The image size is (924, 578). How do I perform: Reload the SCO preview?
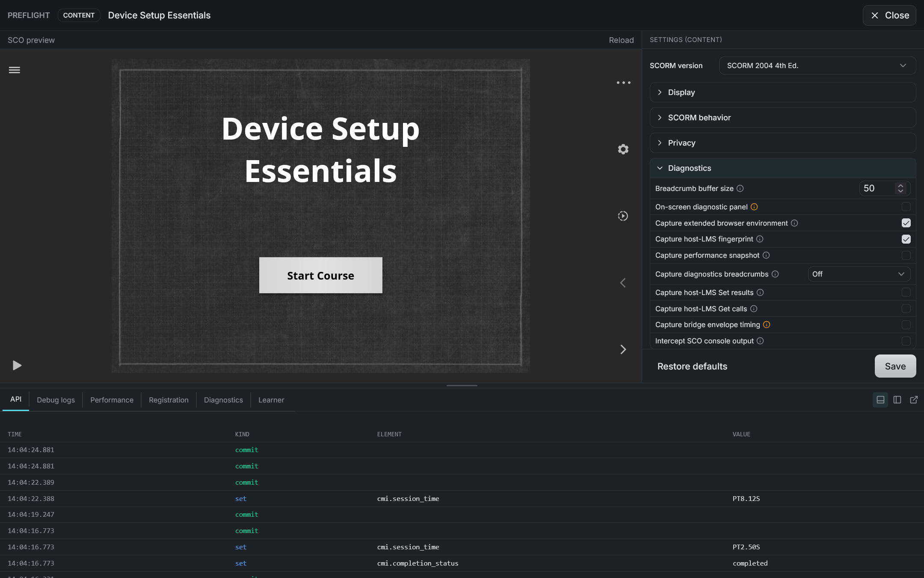pyautogui.click(x=621, y=40)
